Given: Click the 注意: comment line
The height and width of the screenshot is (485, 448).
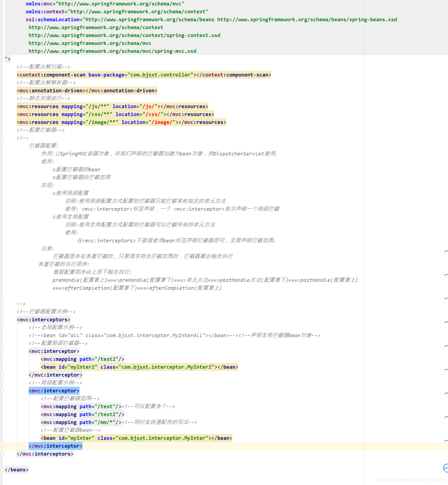Looking at the screenshot, I should pyautogui.click(x=47, y=248).
